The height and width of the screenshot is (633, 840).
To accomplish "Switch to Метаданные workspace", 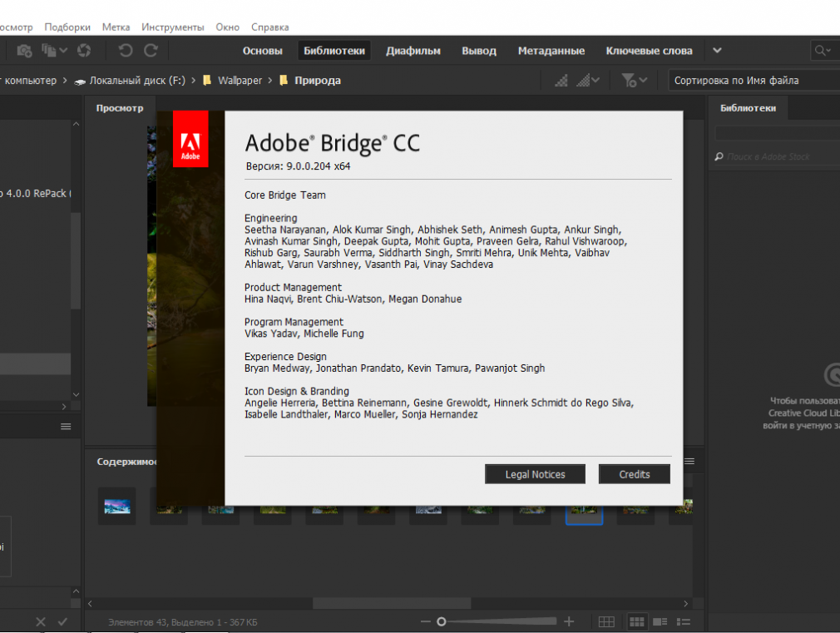I will coord(551,51).
